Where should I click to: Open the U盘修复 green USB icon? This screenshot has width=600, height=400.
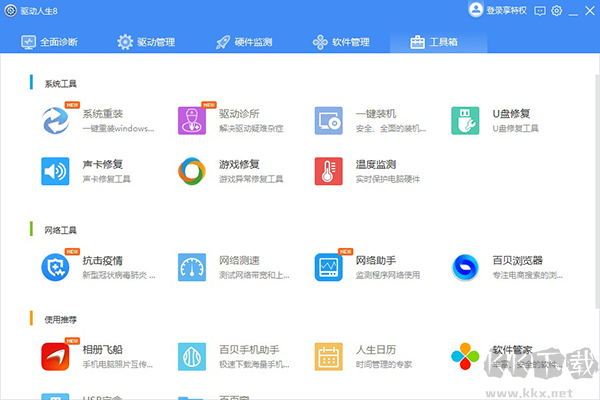(465, 121)
